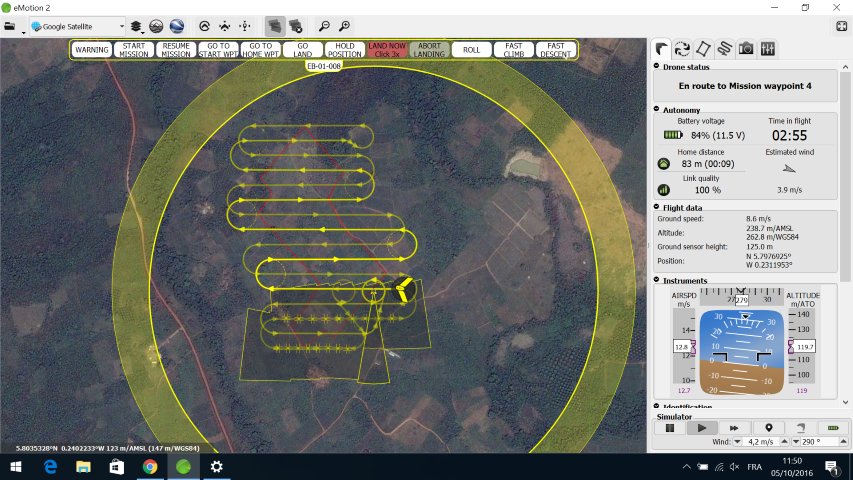This screenshot has width=853, height=480.
Task: Collapse the Drone status section
Action: coord(657,66)
